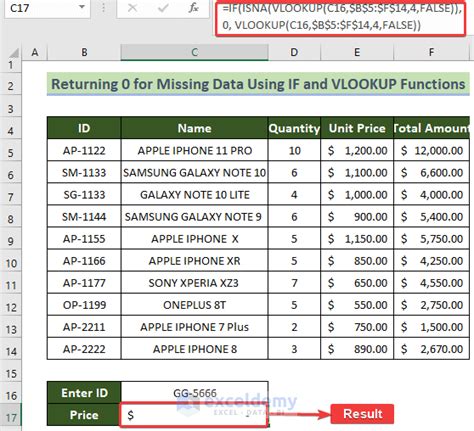Open the Name Box dropdown arrow
The height and width of the screenshot is (431, 474).
(x=82, y=7)
